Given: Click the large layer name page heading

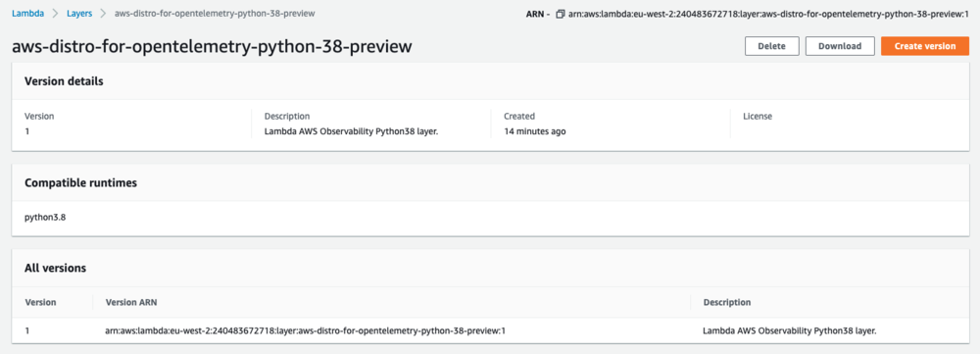Looking at the screenshot, I should (212, 46).
